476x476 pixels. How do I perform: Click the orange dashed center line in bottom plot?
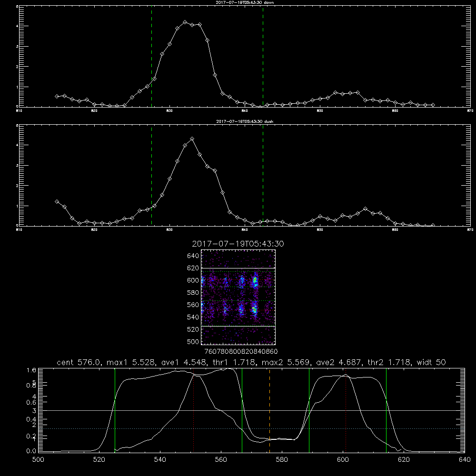pos(269,410)
